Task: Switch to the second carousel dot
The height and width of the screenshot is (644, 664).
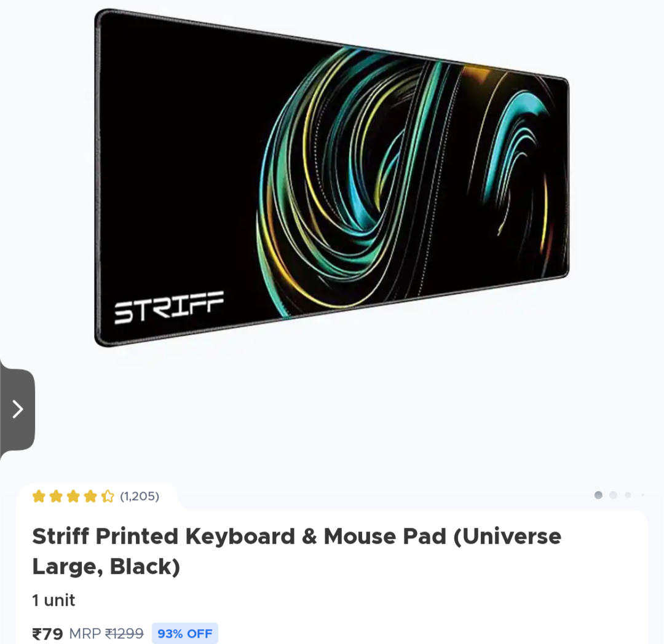Action: [x=613, y=495]
